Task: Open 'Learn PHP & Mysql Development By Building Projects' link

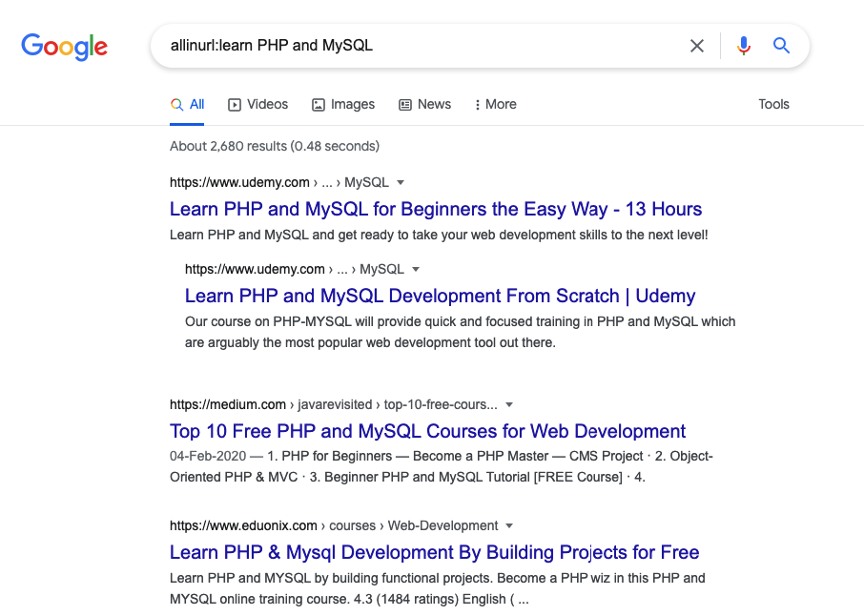Action: point(434,552)
